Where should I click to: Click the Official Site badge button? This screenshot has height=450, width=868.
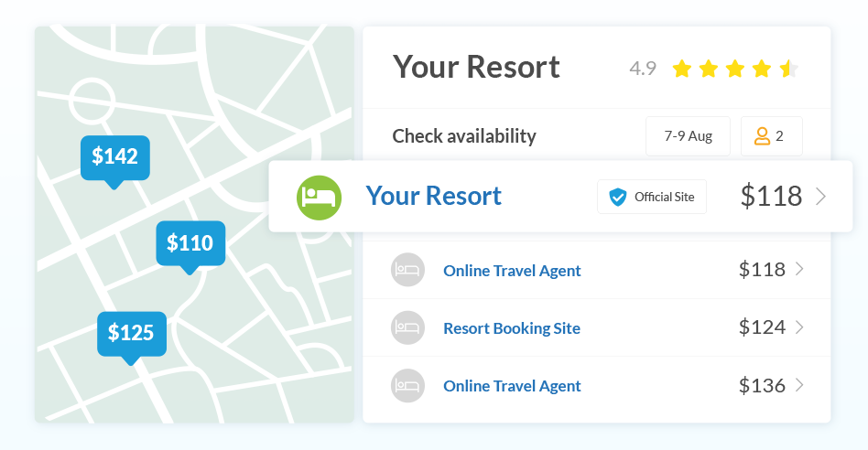(x=652, y=197)
